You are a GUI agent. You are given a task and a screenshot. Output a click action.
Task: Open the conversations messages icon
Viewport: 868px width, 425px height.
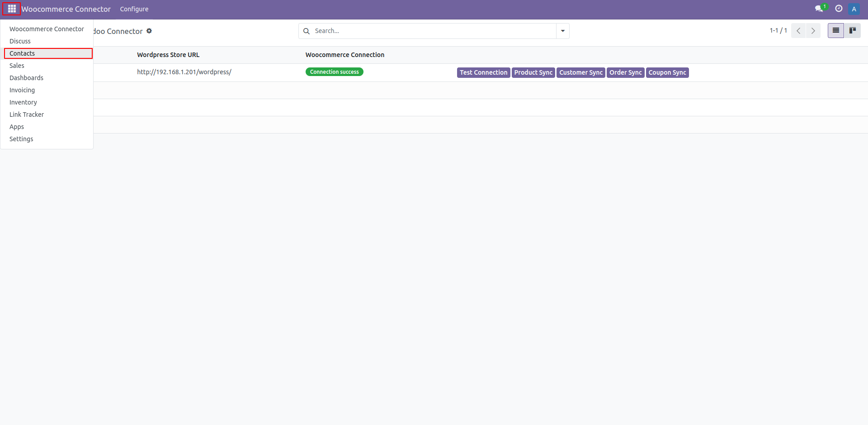click(x=819, y=9)
